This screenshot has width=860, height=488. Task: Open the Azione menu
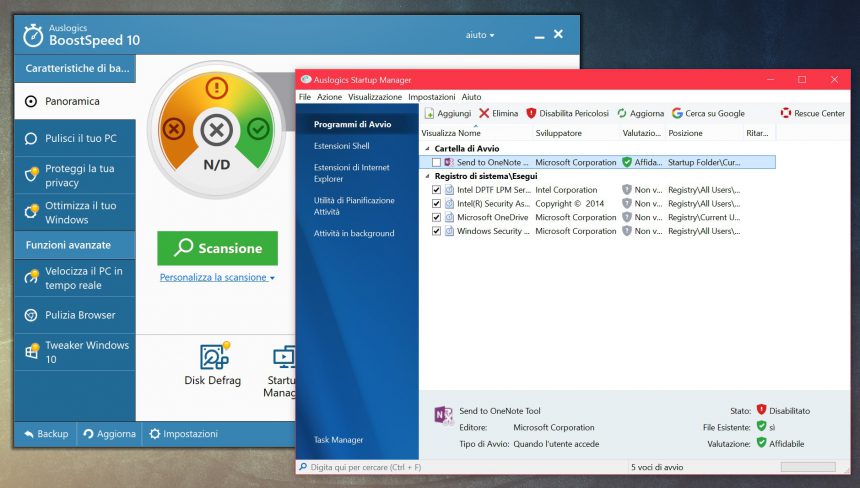[x=329, y=97]
